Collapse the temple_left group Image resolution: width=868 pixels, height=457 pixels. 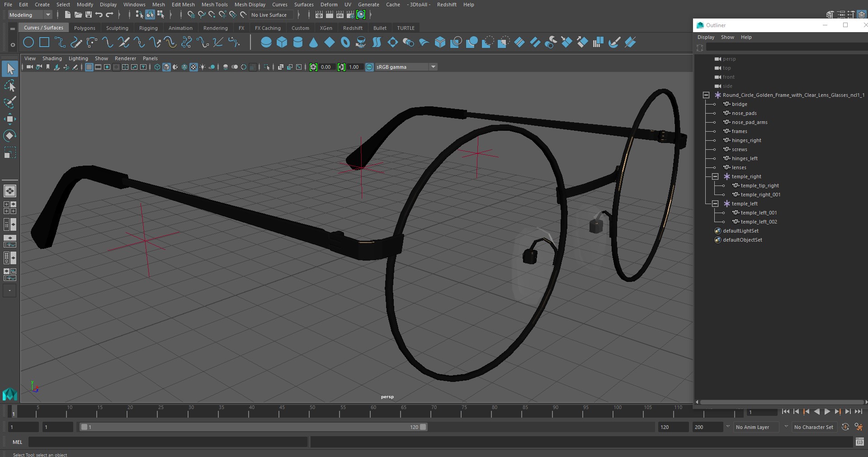pos(715,204)
